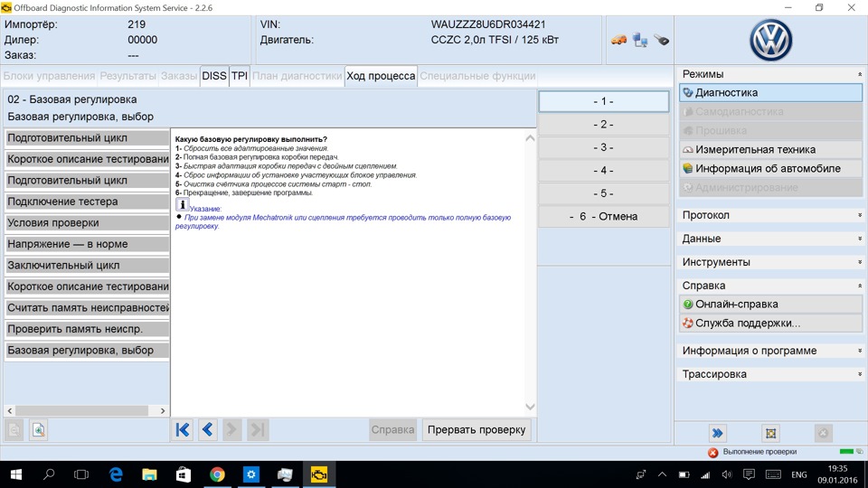Open ODIS engine icon on taskbar
868x488 pixels.
pos(319,474)
